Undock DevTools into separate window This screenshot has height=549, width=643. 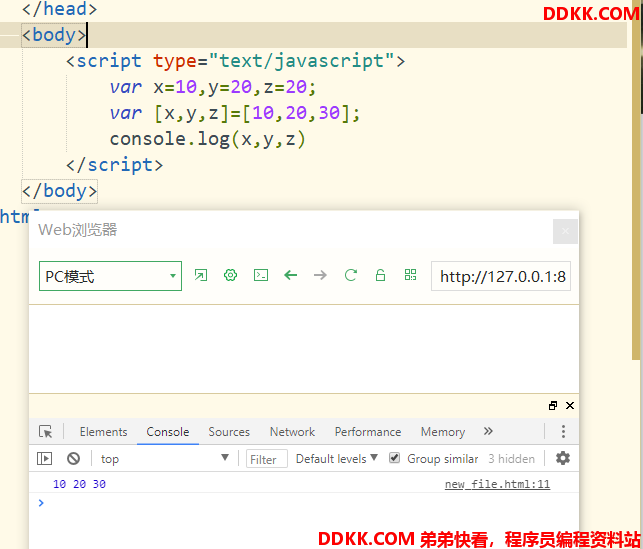(x=553, y=405)
